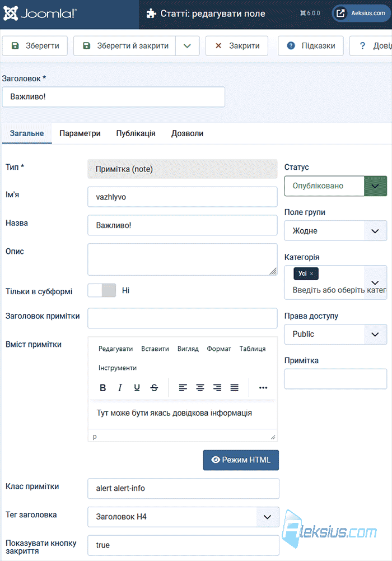
Task: Align text left in the editor
Action: tap(183, 387)
